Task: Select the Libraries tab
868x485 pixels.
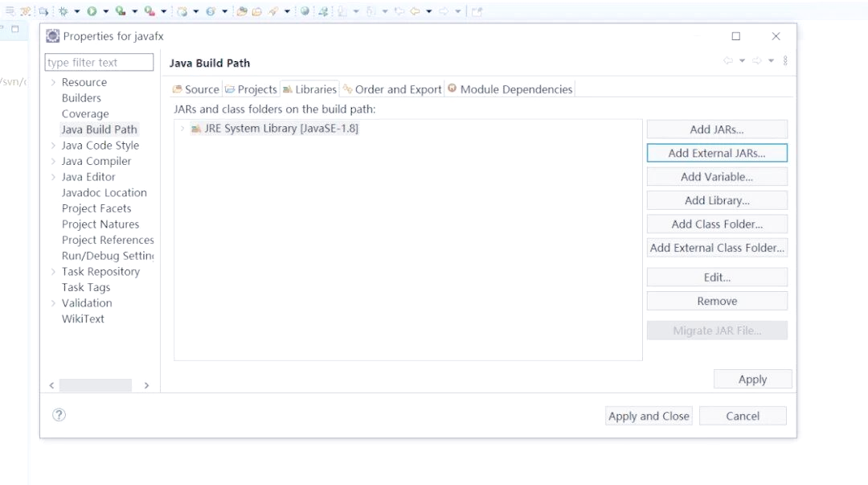Action: (x=310, y=89)
